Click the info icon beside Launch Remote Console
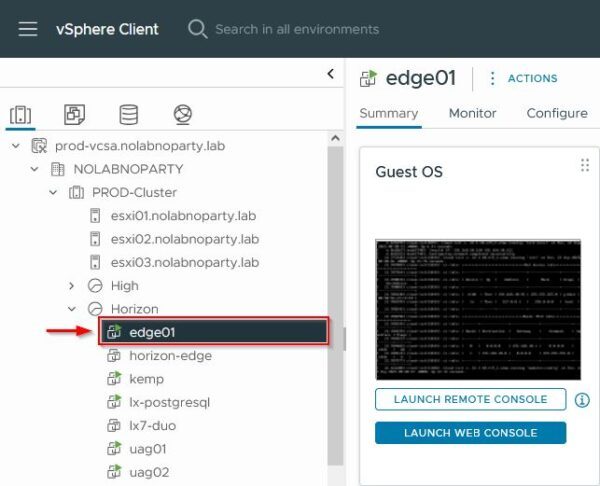Image resolution: width=600 pixels, height=486 pixels. pos(582,400)
